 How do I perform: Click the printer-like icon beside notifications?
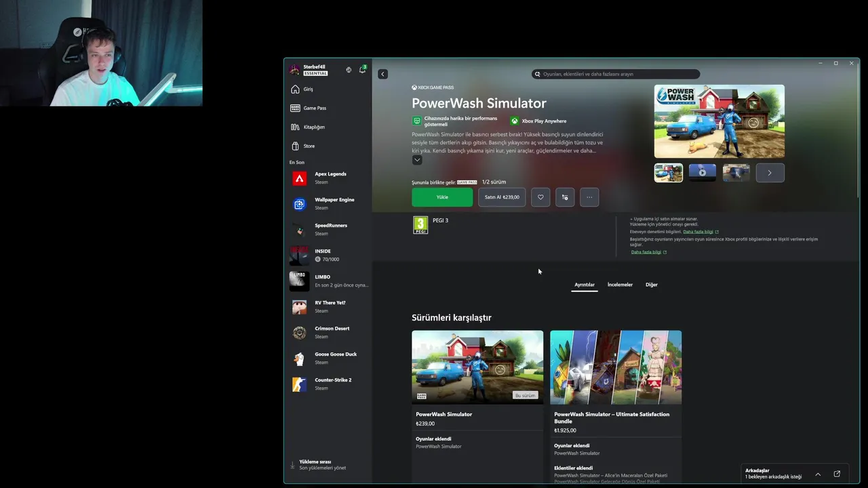pyautogui.click(x=349, y=70)
